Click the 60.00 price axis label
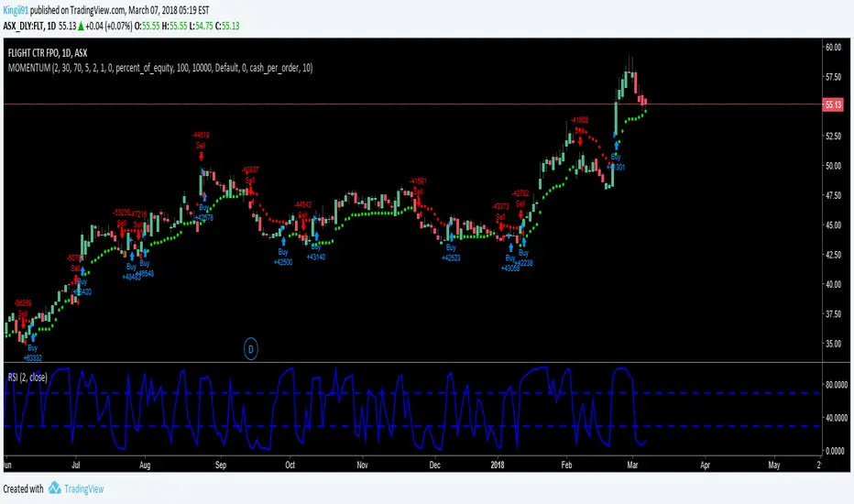Screen dimensions: 854x504 coord(833,47)
